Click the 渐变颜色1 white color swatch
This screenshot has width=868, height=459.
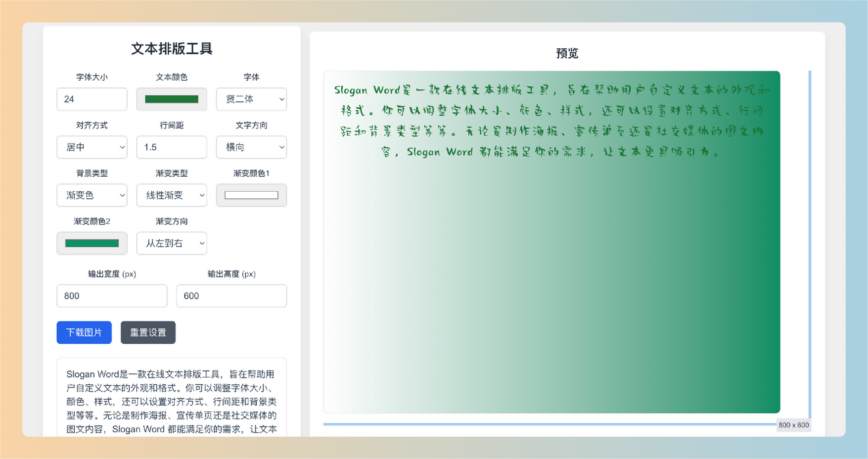(251, 195)
